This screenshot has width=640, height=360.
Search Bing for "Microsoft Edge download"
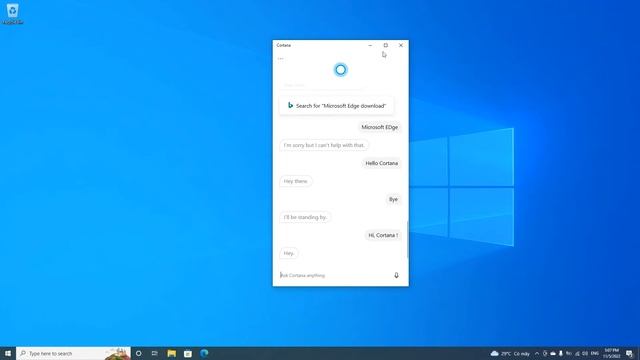coord(337,106)
